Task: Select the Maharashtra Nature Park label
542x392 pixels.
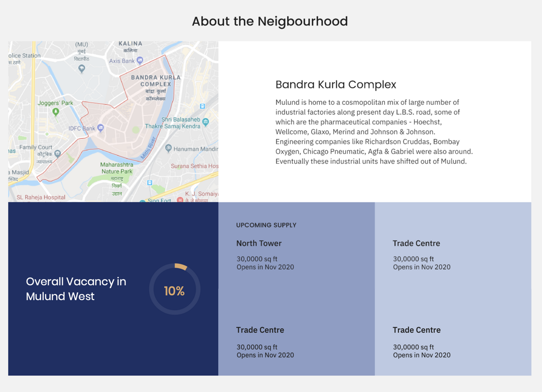Action: [117, 168]
